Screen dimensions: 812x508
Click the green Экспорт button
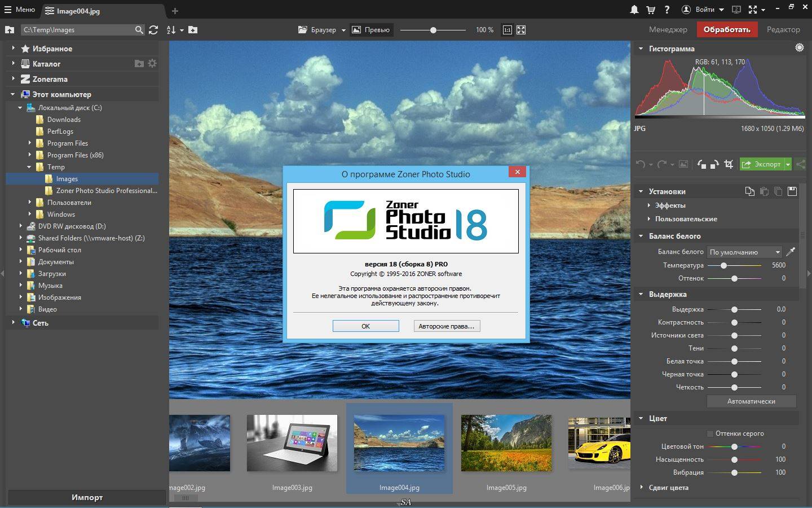pos(761,164)
